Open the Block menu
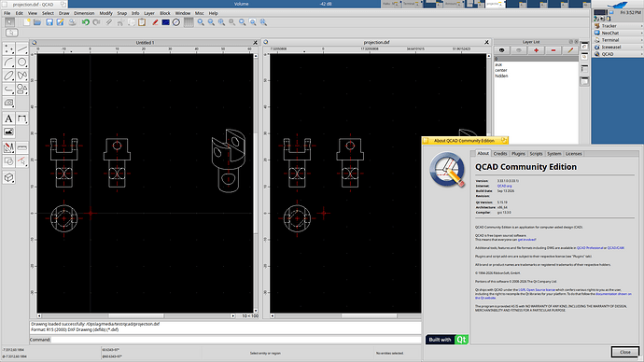Viewport: 644px width, 362px height. [165, 13]
